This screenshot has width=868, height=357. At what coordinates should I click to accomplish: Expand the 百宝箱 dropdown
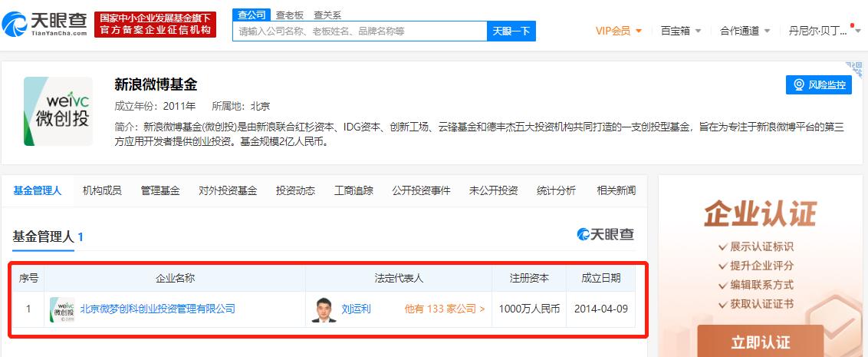[x=680, y=31]
